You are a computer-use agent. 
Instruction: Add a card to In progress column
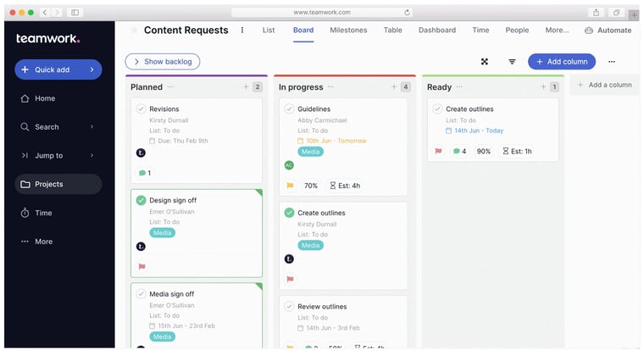coord(394,87)
